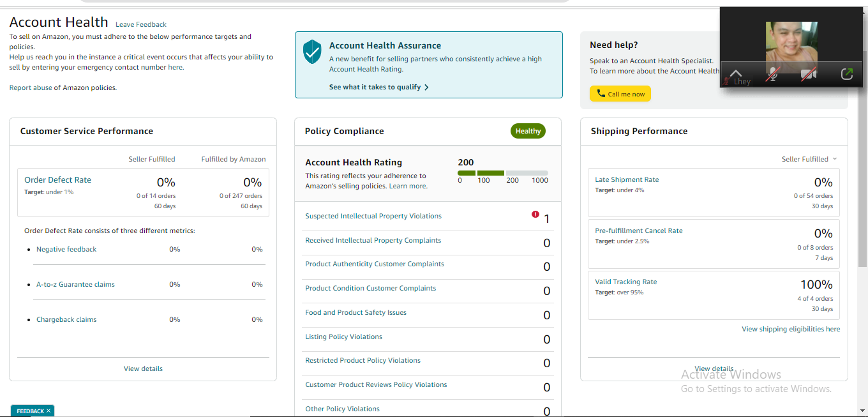The height and width of the screenshot is (417, 868).
Task: Open the Chargeback claims metric
Action: pyautogui.click(x=66, y=319)
